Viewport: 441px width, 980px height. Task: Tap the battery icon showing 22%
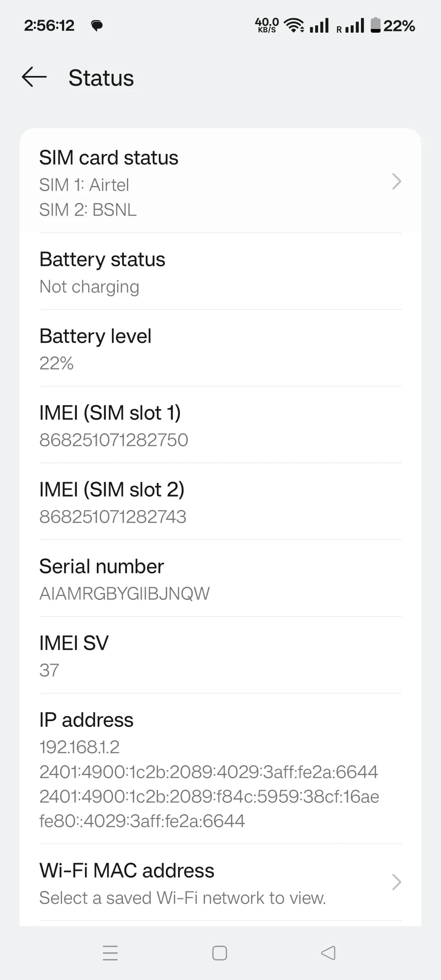[375, 25]
